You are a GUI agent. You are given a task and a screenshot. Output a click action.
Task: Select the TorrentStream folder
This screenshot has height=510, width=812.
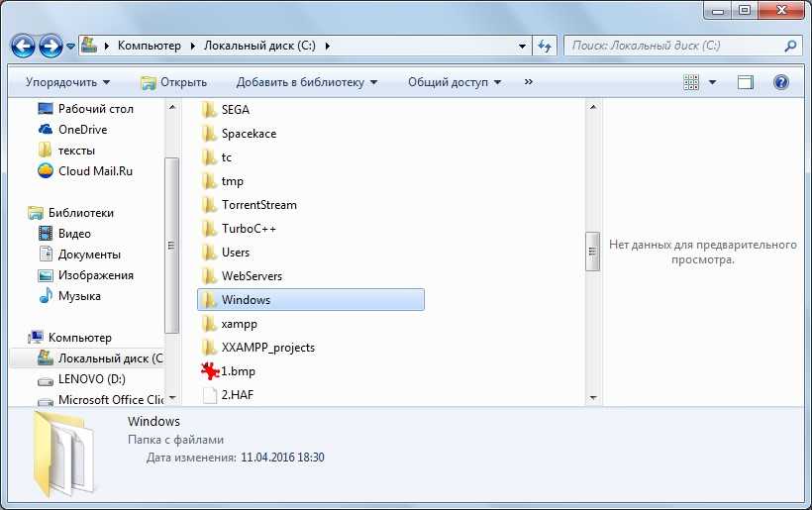(250, 205)
